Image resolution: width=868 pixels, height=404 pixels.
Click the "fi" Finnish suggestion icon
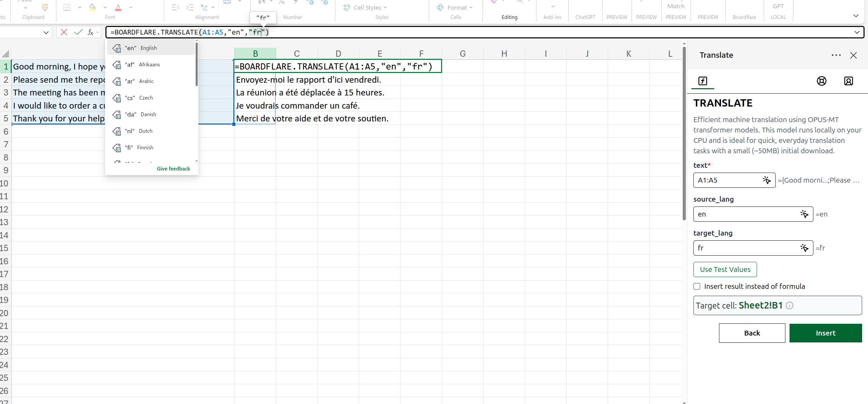tap(117, 148)
